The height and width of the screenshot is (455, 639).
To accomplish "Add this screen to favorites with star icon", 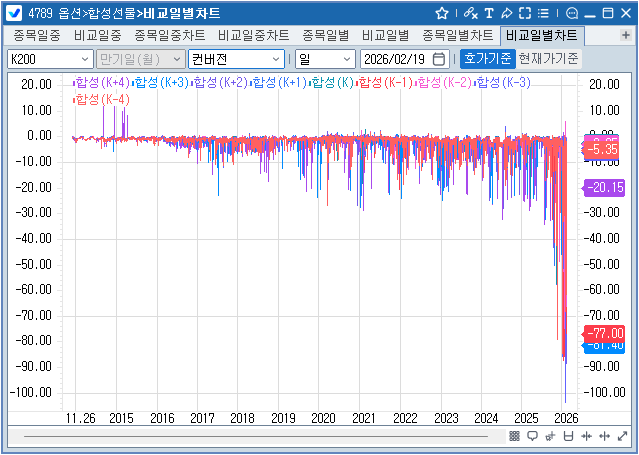I will (443, 13).
